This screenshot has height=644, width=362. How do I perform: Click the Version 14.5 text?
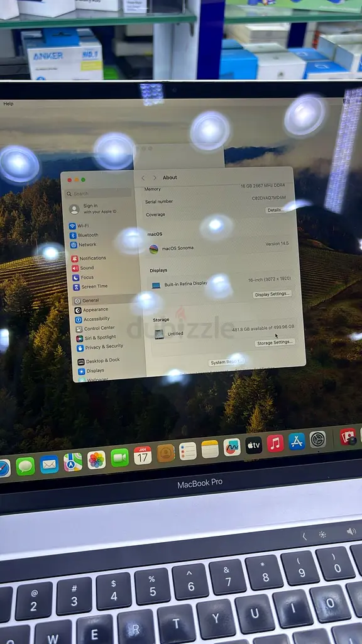tap(278, 243)
